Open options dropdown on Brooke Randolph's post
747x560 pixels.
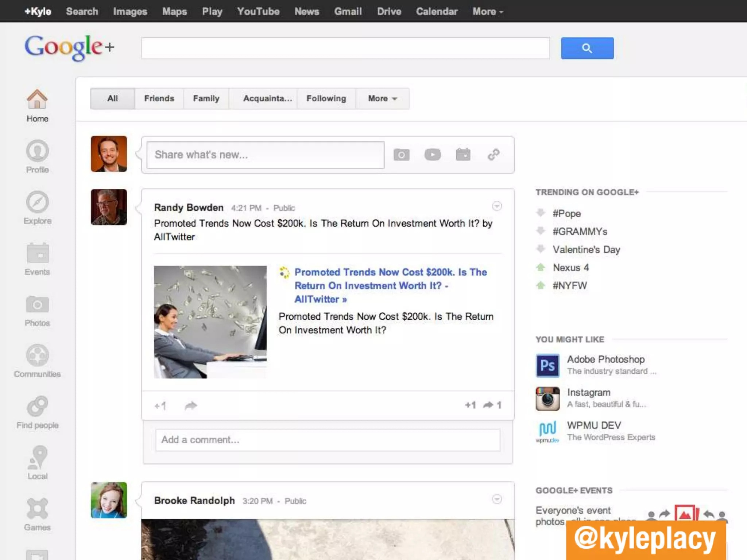click(x=497, y=499)
